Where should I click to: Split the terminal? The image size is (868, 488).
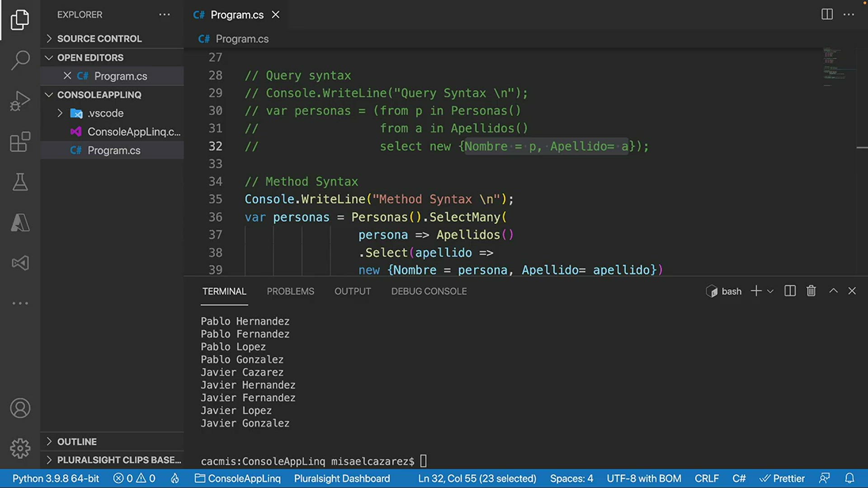[x=790, y=291]
